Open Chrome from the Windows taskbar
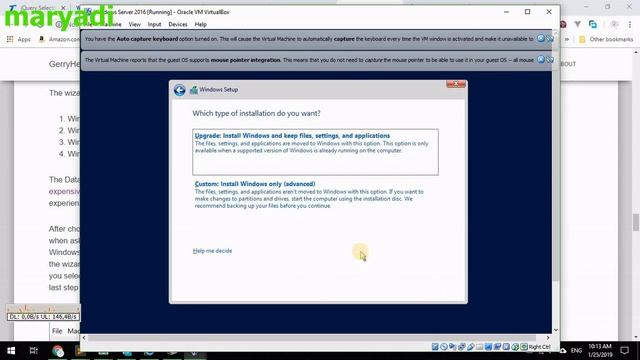Viewport: 640px width, 360px height. (58, 351)
